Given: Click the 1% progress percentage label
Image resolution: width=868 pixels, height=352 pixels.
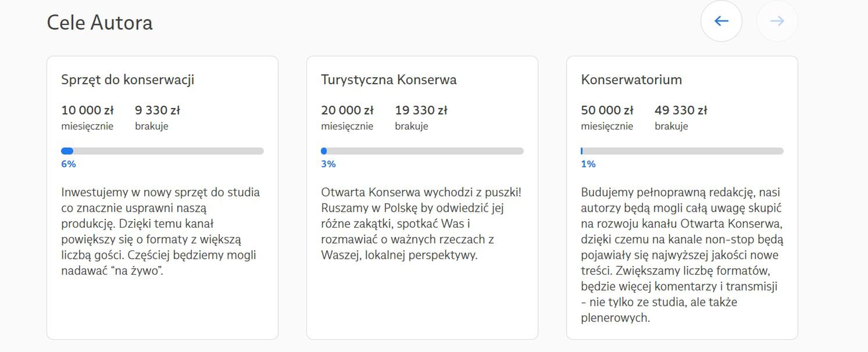Looking at the screenshot, I should [x=588, y=164].
